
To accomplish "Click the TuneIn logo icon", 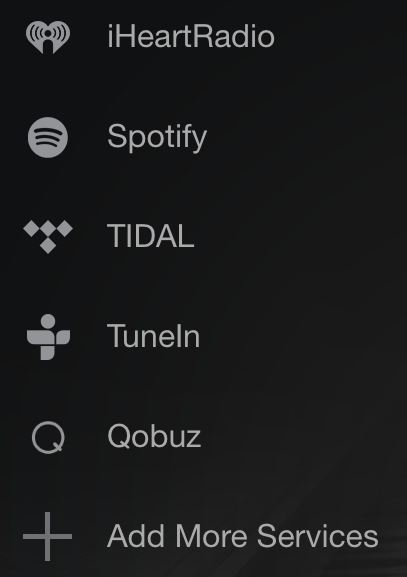I will click(48, 337).
